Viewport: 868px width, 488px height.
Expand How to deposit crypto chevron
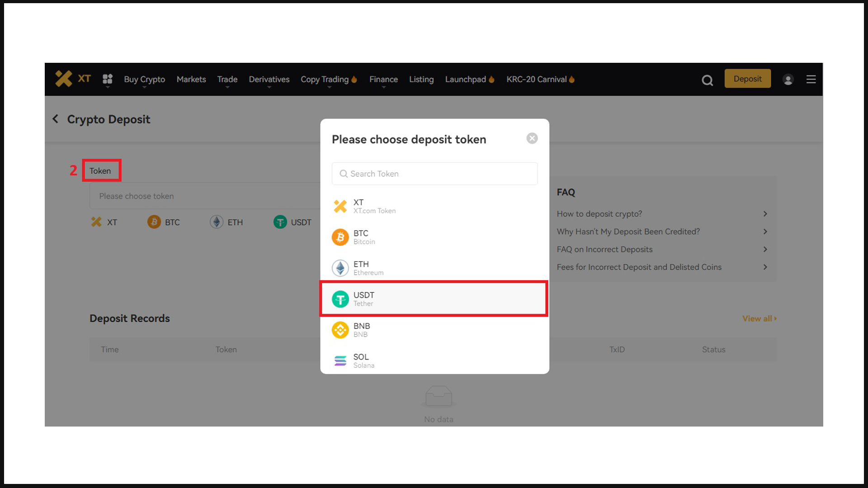(x=765, y=214)
